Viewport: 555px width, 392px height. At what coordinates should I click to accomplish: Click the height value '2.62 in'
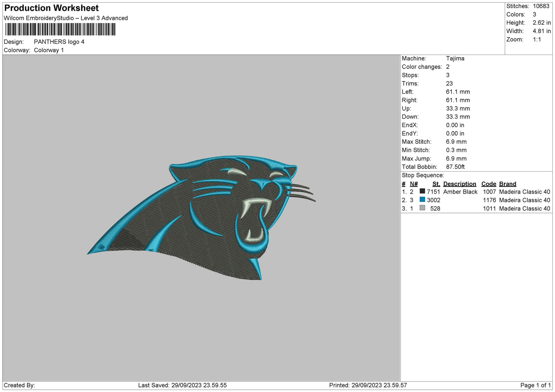click(542, 23)
